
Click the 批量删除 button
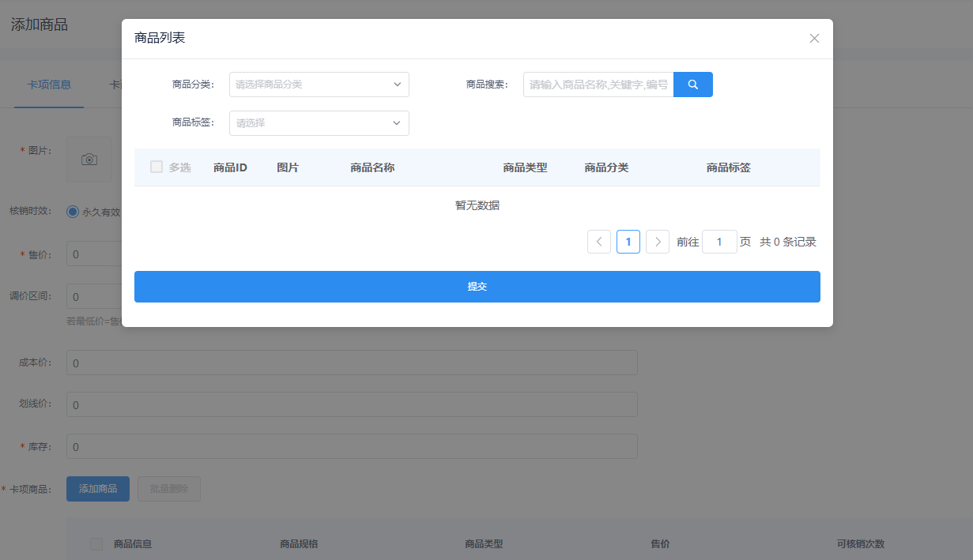tap(169, 489)
